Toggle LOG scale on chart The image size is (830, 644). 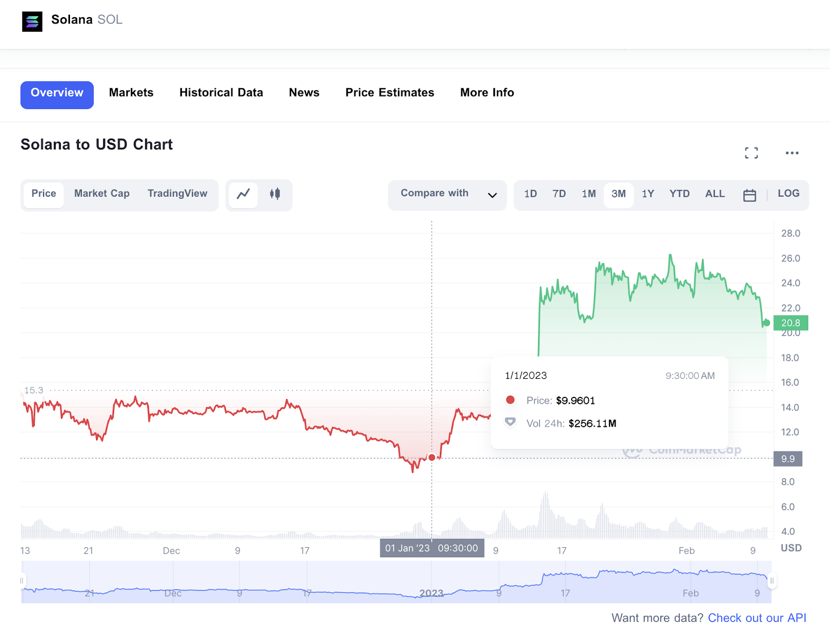789,194
